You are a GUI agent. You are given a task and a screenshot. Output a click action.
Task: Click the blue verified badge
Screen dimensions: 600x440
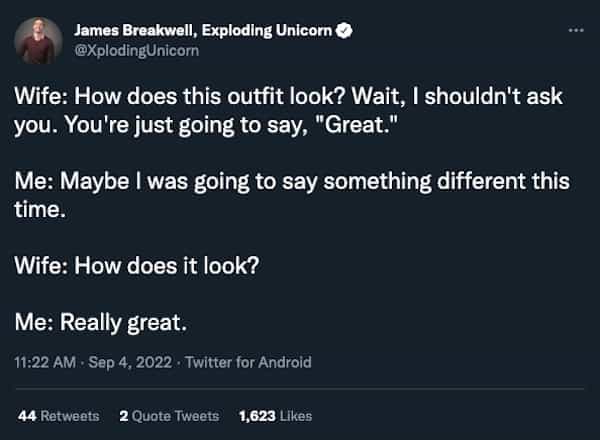[x=343, y=32]
